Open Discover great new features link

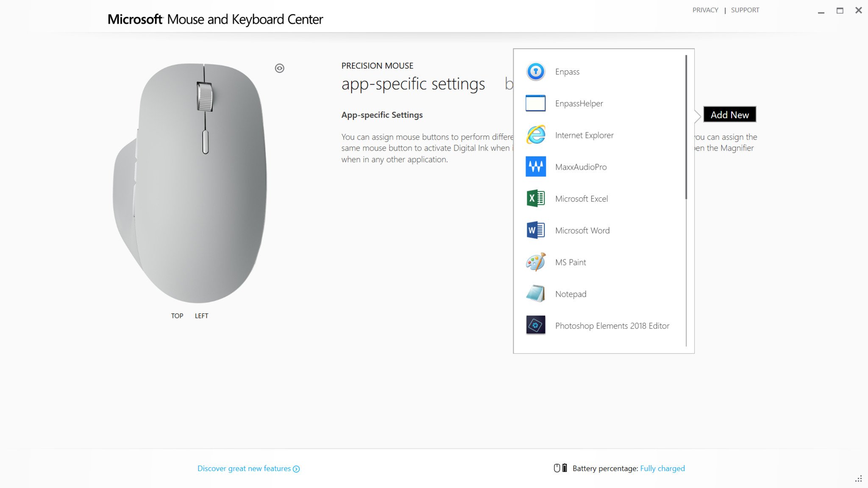pos(249,468)
